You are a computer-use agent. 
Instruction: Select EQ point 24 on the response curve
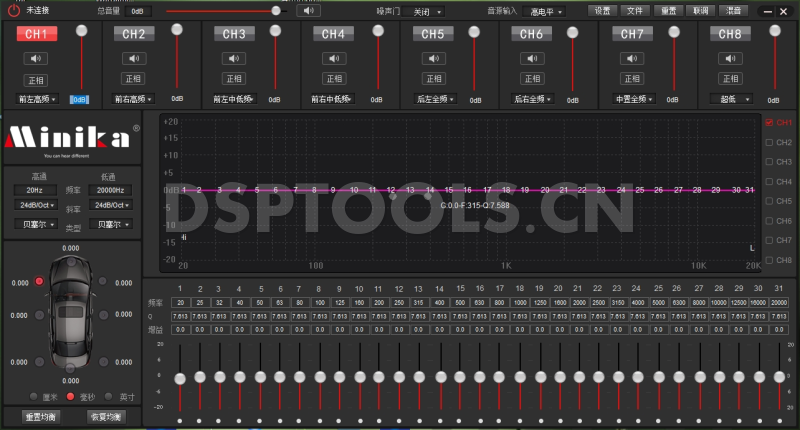click(x=621, y=190)
